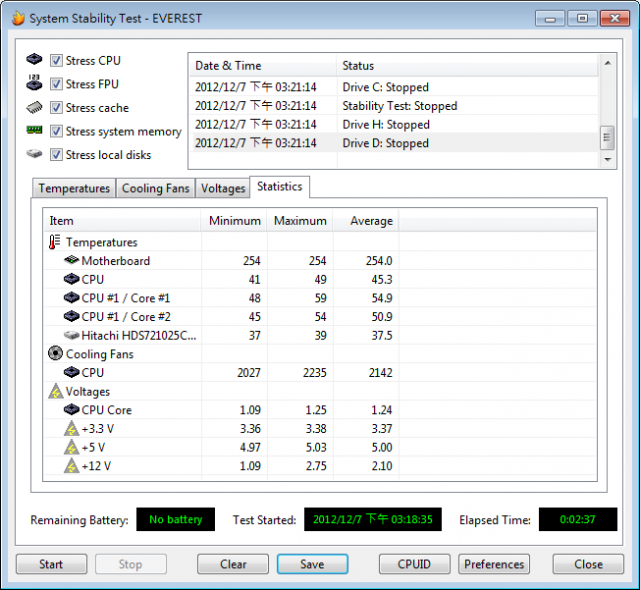Click the Status column header
This screenshot has height=590, width=640.
(x=467, y=65)
